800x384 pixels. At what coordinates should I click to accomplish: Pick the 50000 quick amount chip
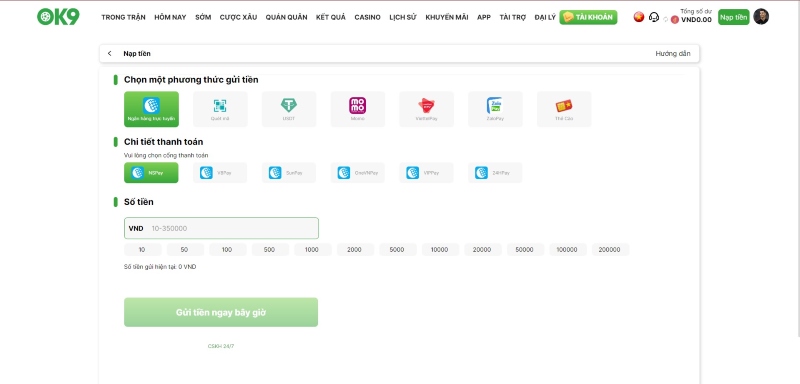click(525, 250)
